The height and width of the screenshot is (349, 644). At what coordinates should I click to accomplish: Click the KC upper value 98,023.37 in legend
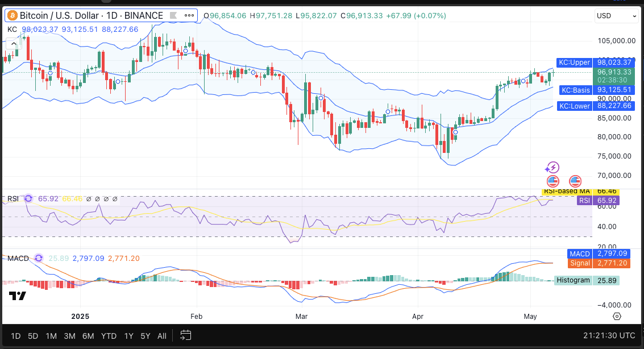click(x=40, y=30)
